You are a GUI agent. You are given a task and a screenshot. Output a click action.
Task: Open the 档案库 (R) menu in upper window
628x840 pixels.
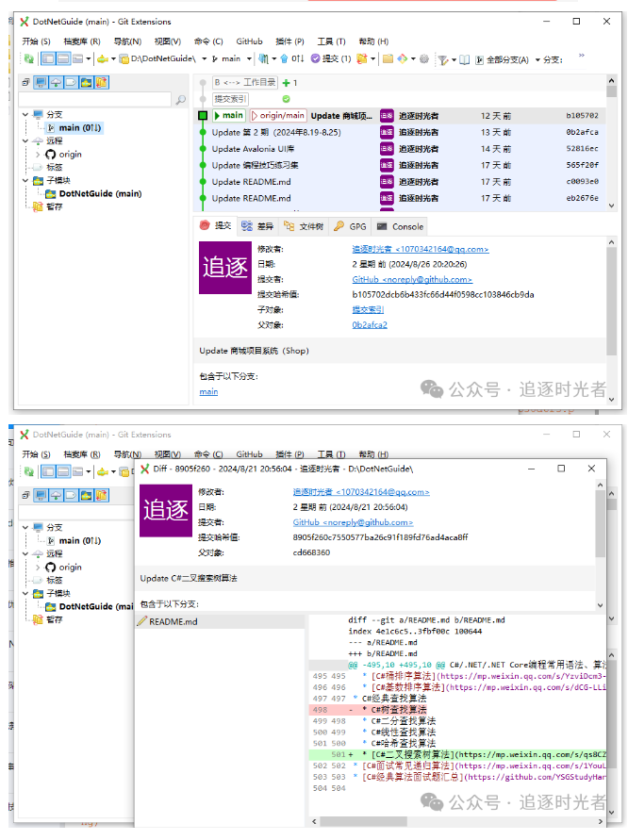pos(82,41)
